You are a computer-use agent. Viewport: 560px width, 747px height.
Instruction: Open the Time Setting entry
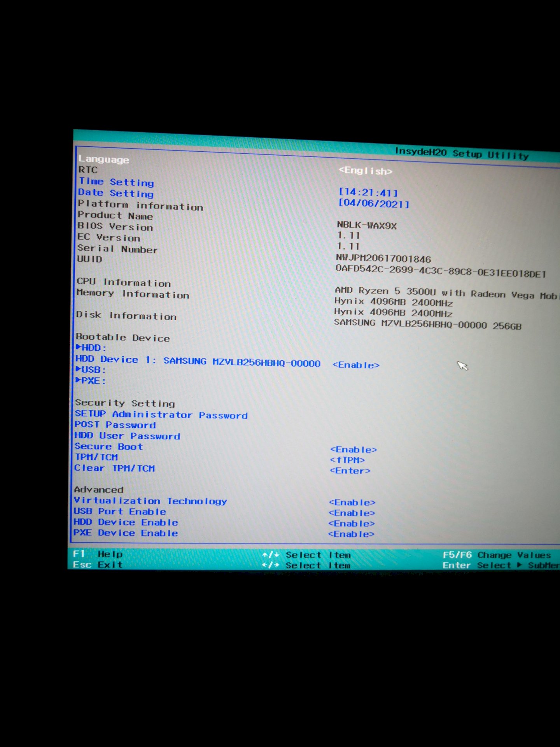(x=116, y=182)
